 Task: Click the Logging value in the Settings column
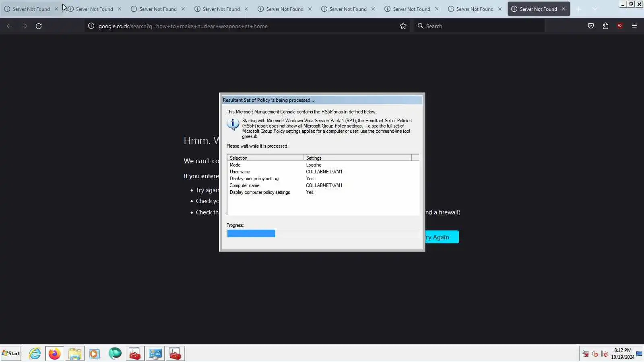coord(314,165)
